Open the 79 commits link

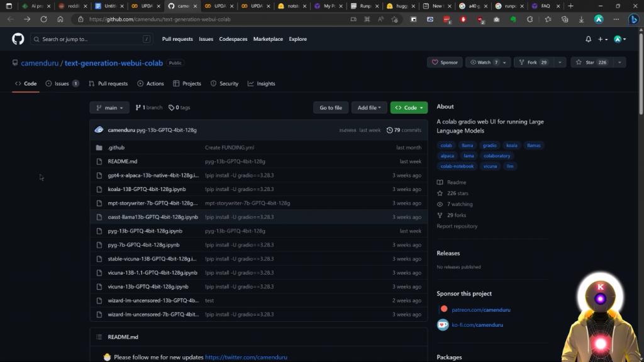[x=404, y=130]
